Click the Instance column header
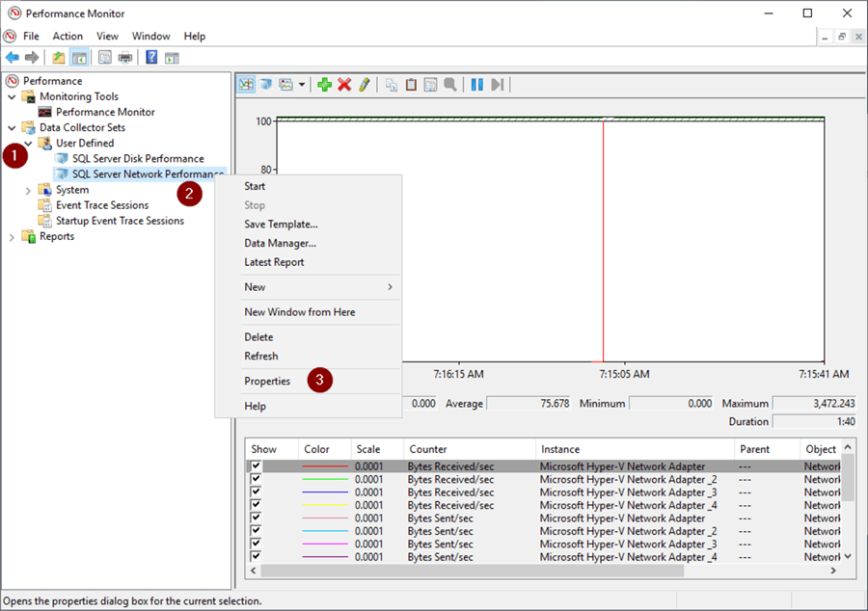 [635, 449]
